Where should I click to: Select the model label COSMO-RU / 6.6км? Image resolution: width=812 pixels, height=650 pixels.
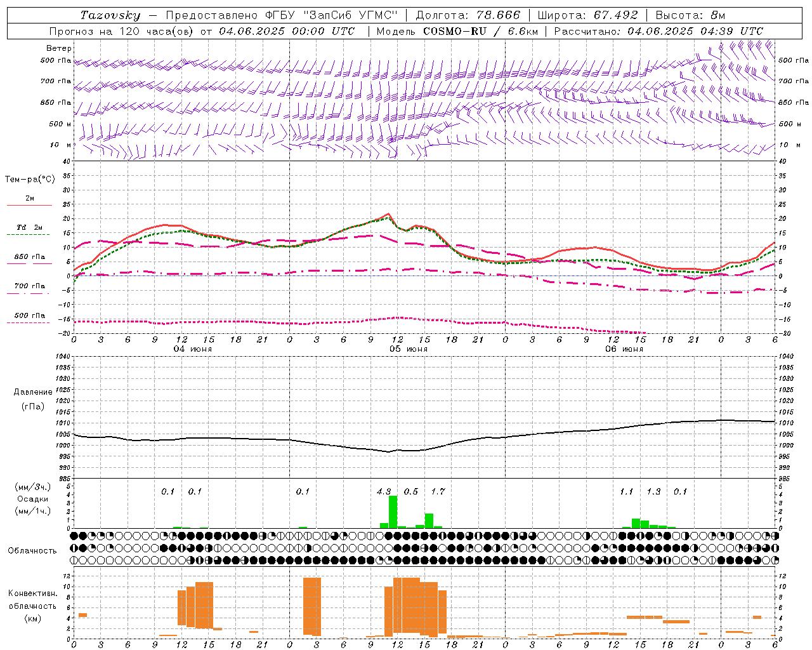[481, 31]
